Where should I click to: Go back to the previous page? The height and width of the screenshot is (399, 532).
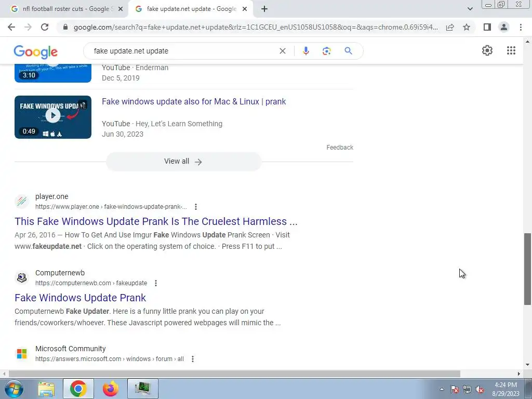(11, 27)
